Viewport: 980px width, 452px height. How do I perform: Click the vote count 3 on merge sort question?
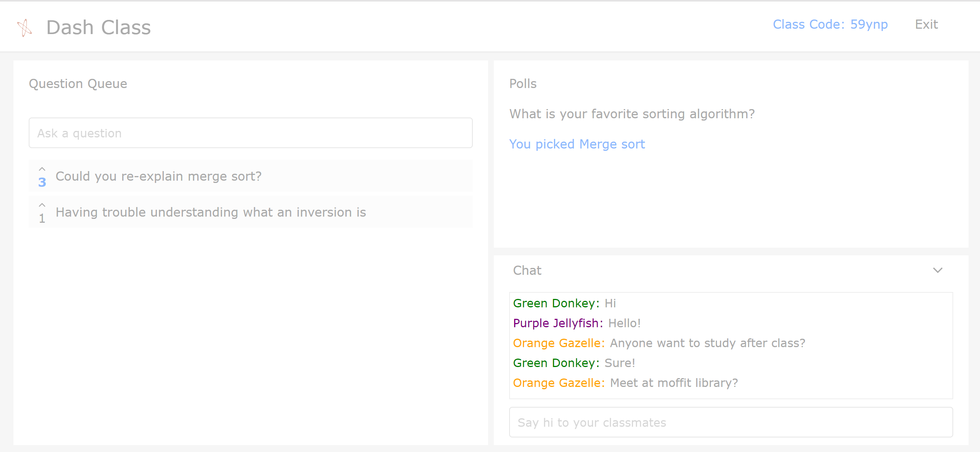(x=42, y=182)
